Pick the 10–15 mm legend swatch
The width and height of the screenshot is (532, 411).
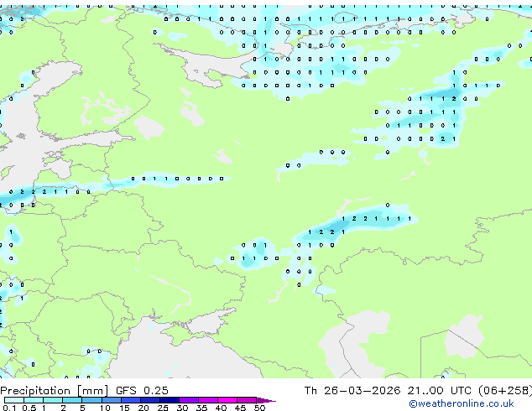[x=112, y=400]
